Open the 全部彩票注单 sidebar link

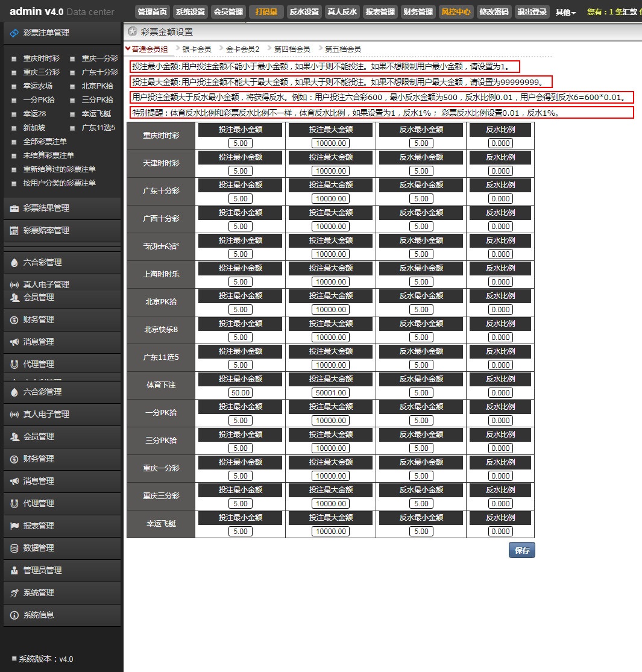click(x=45, y=142)
